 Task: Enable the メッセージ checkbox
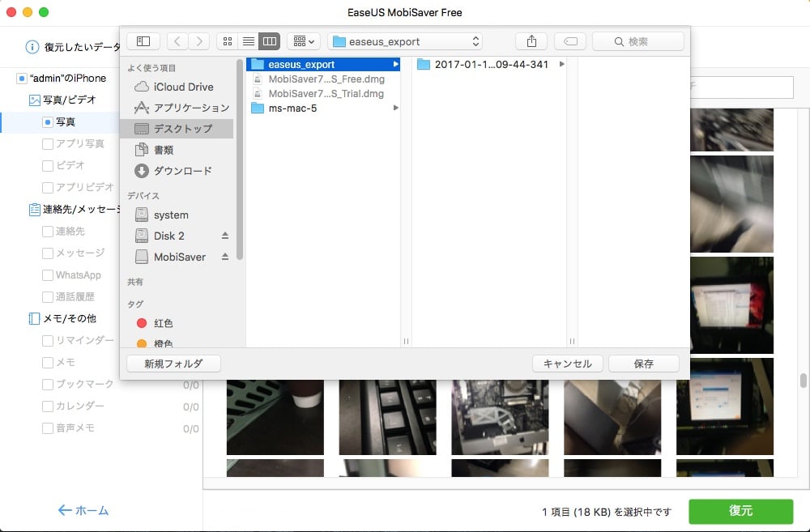(48, 253)
